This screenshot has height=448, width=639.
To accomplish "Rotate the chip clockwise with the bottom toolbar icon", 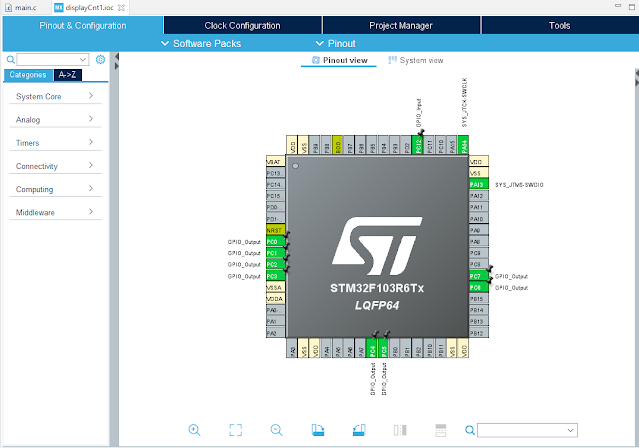I will click(317, 430).
